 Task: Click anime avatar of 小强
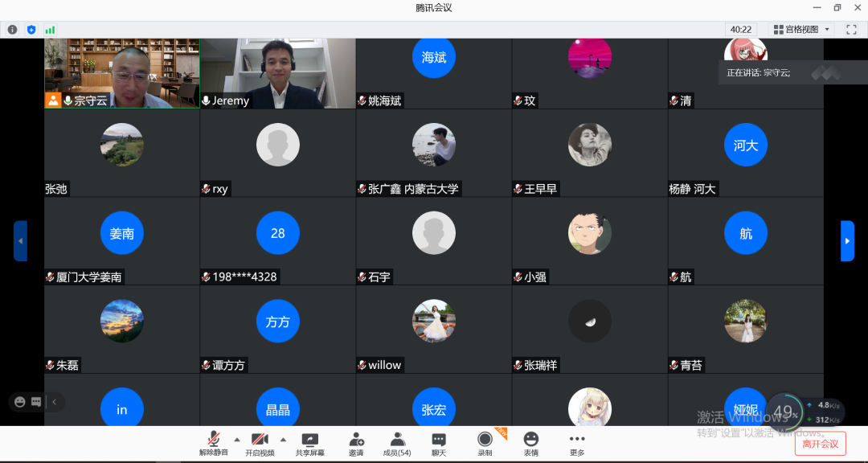point(590,233)
